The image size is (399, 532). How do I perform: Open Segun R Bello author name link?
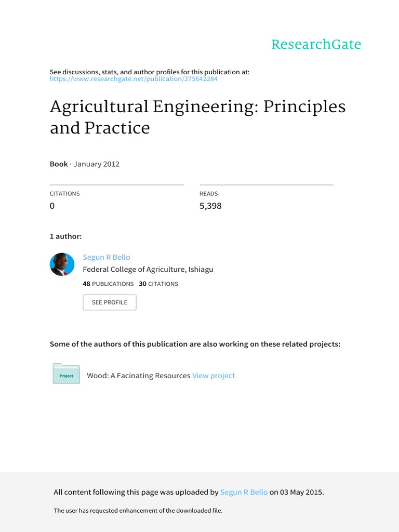point(107,257)
